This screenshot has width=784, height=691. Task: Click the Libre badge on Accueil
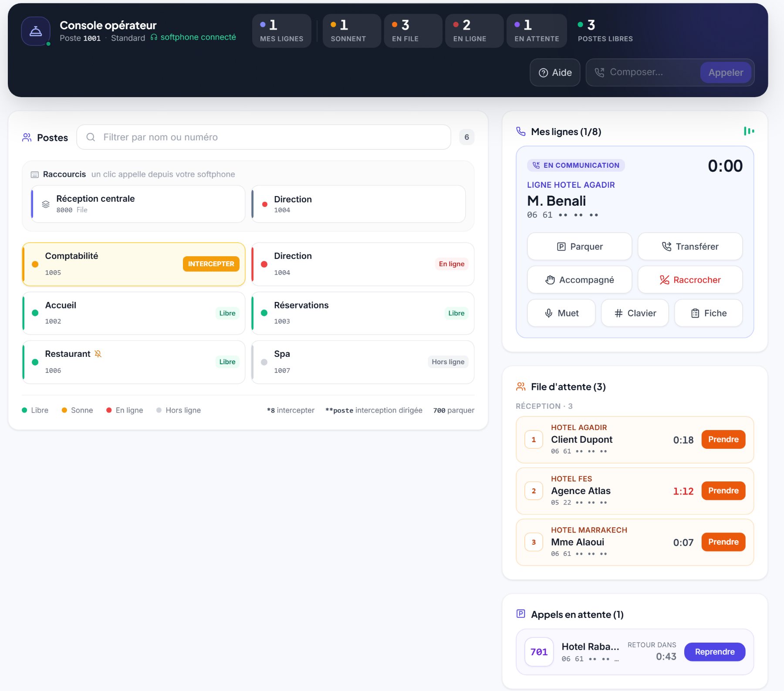(x=227, y=313)
